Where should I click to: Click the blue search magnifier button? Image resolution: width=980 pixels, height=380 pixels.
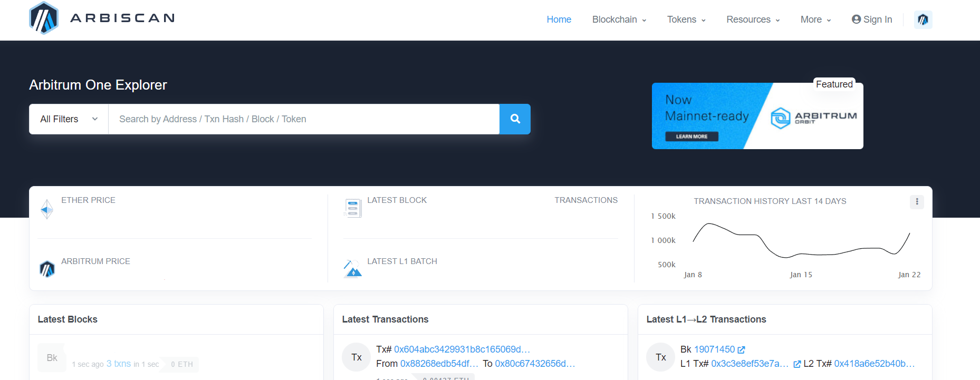[x=515, y=119]
